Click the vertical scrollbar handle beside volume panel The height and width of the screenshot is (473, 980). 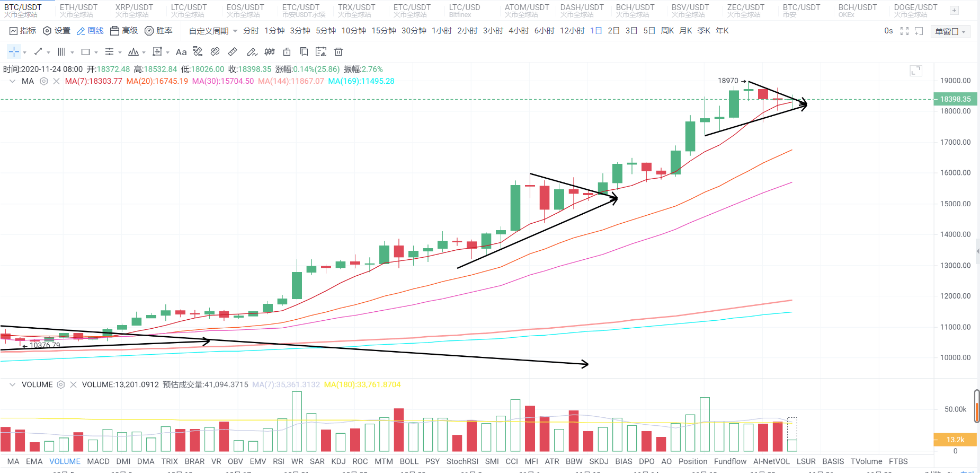tap(977, 406)
